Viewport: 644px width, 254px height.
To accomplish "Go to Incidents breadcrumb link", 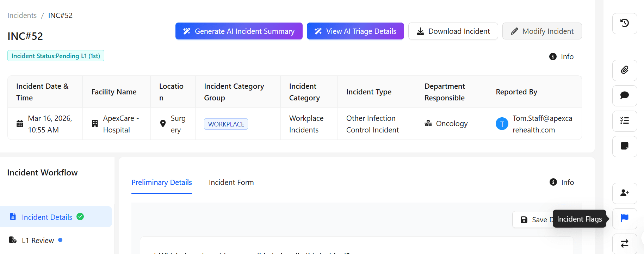I will [22, 16].
